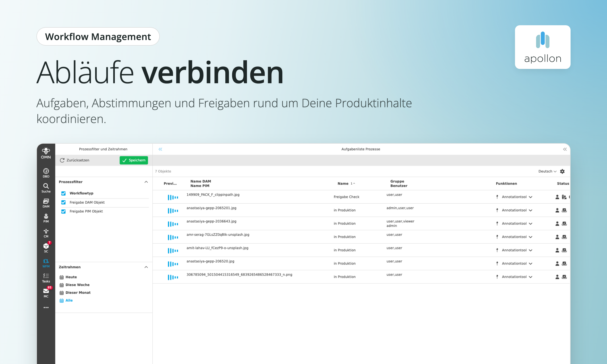Open the DBD dashboard sidebar icon
The height and width of the screenshot is (364, 607).
coord(46,173)
